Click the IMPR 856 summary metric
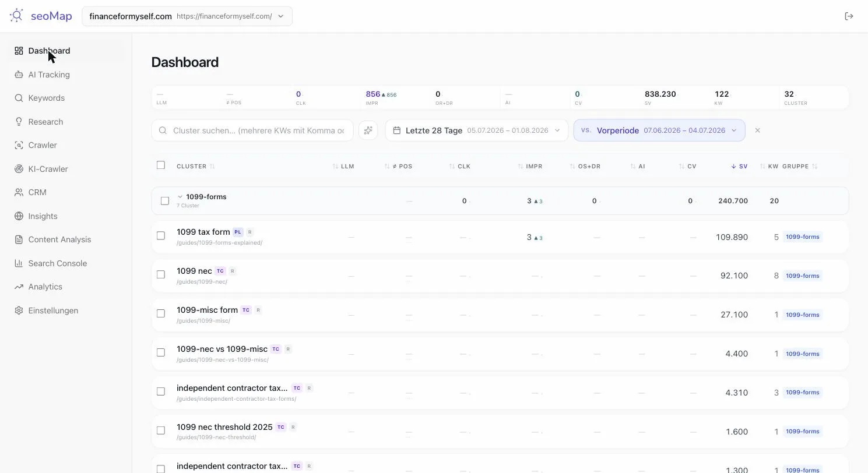The height and width of the screenshot is (473, 868). point(381,97)
